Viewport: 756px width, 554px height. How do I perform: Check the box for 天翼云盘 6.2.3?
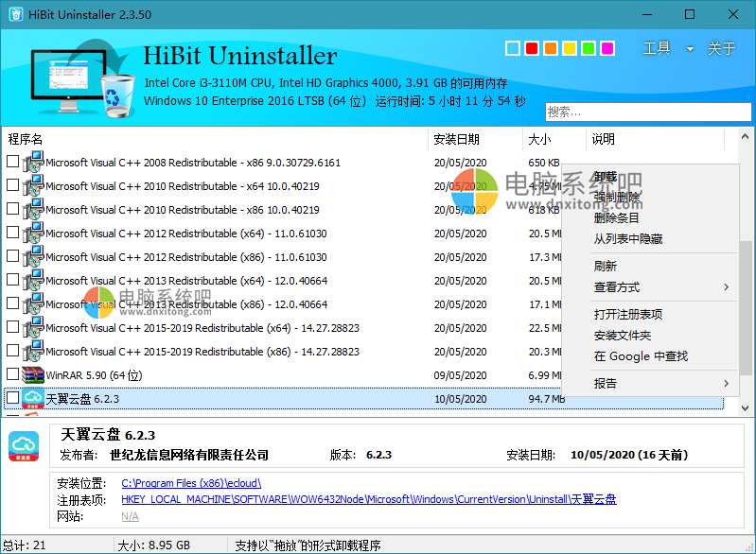tap(13, 397)
